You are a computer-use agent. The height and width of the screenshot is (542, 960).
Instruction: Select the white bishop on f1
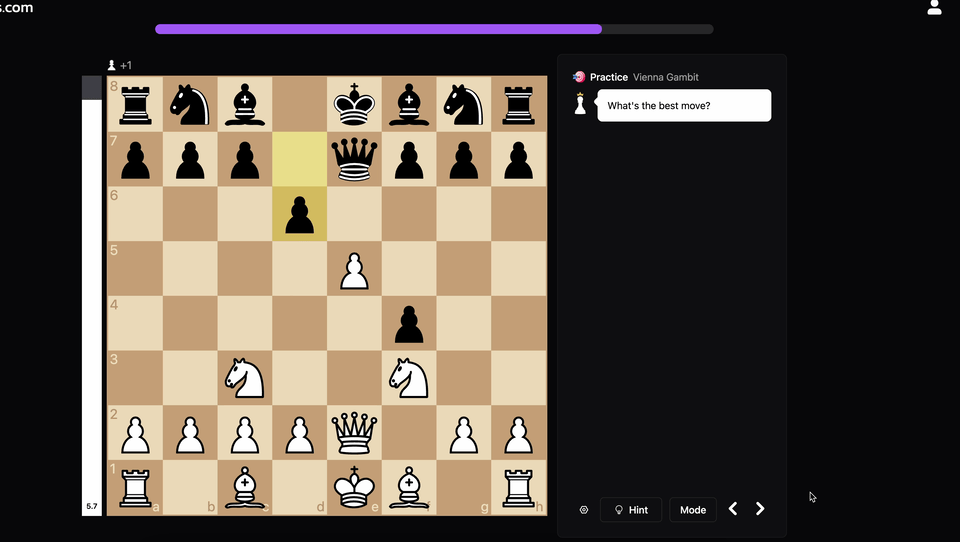(x=409, y=487)
